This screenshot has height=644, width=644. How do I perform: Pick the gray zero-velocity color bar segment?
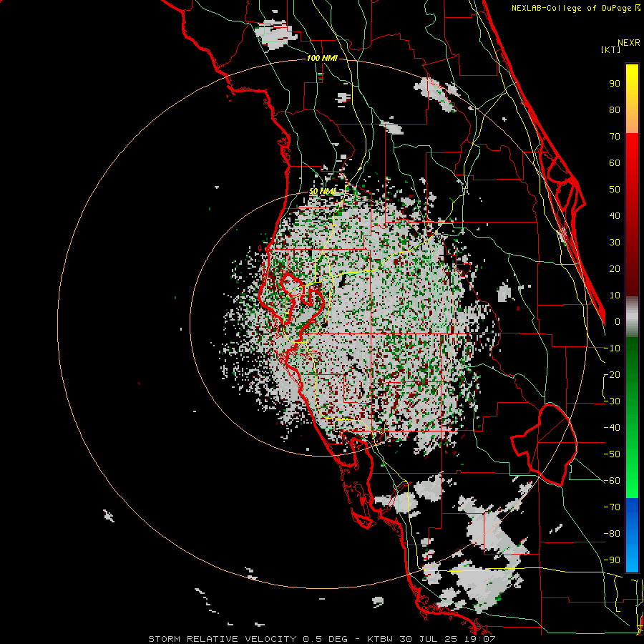632,316
